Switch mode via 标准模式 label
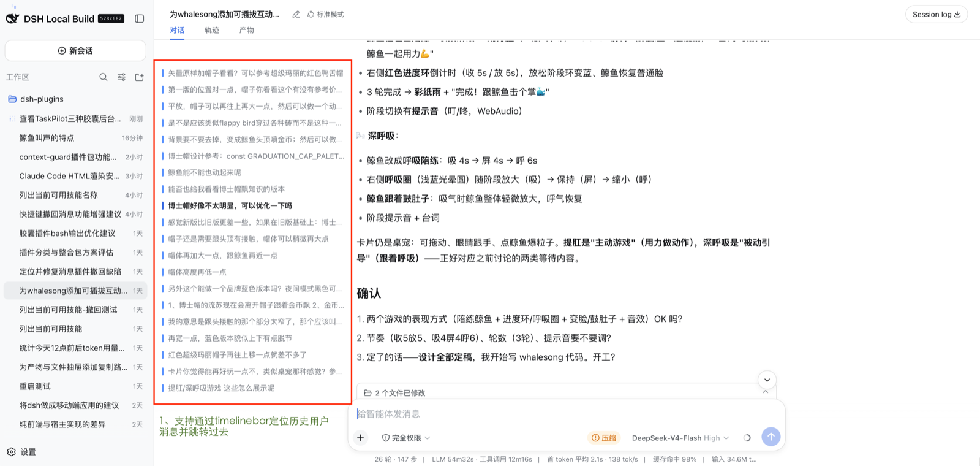Viewport: 980px width, 466px height. 325,14
